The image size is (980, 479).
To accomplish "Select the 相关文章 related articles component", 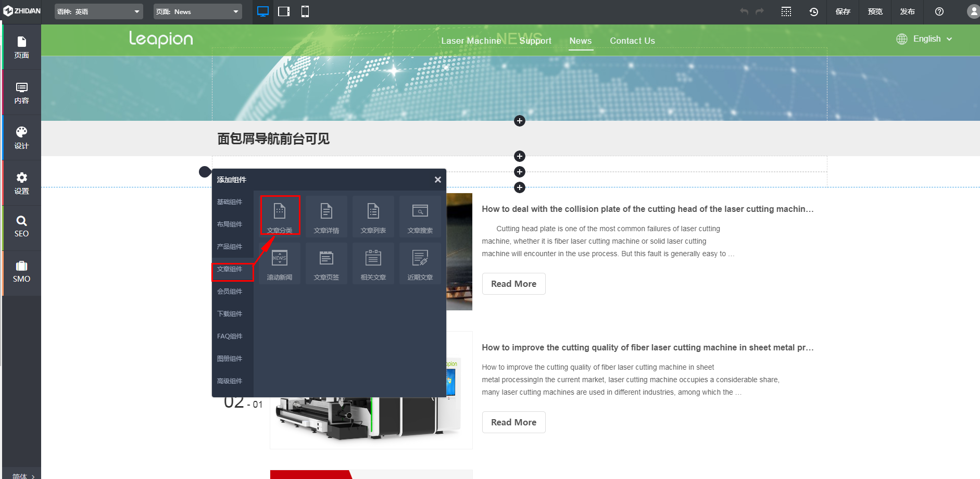I will click(x=373, y=263).
